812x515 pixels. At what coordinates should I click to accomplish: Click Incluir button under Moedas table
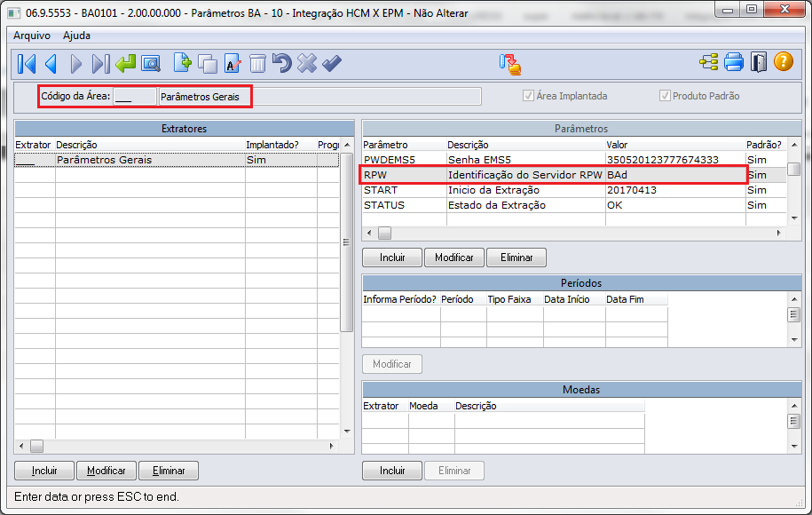tap(392, 471)
